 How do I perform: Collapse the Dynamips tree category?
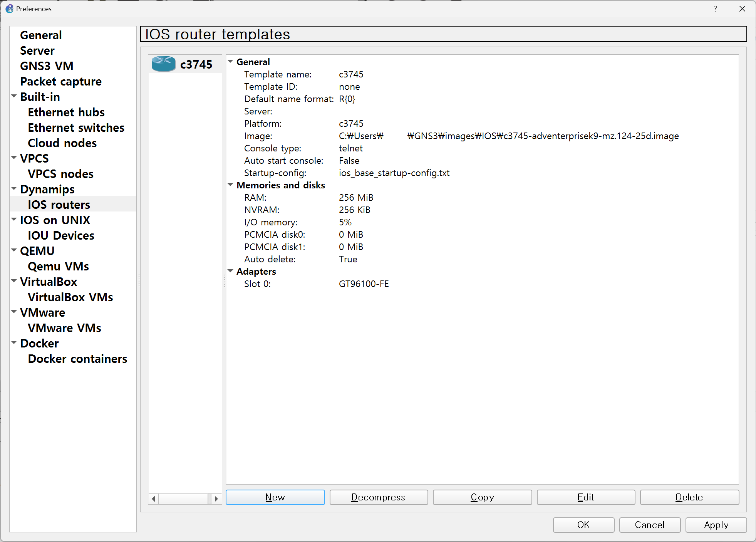(x=14, y=189)
